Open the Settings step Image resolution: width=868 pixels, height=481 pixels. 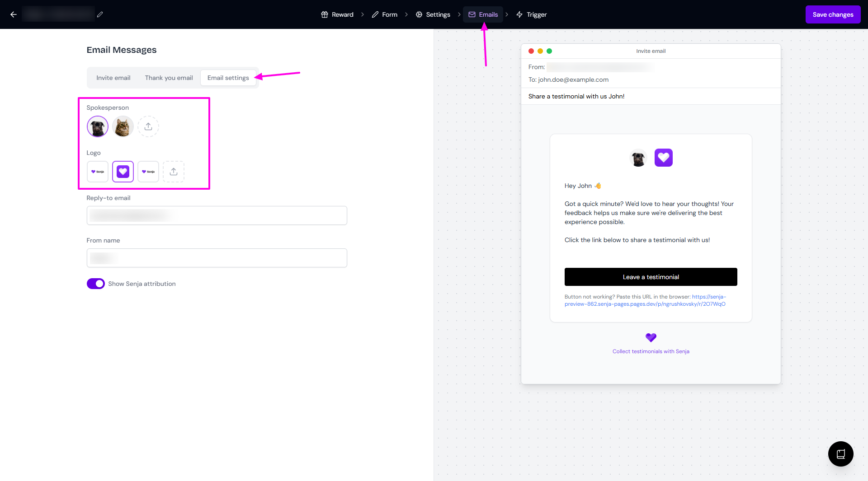click(433, 14)
